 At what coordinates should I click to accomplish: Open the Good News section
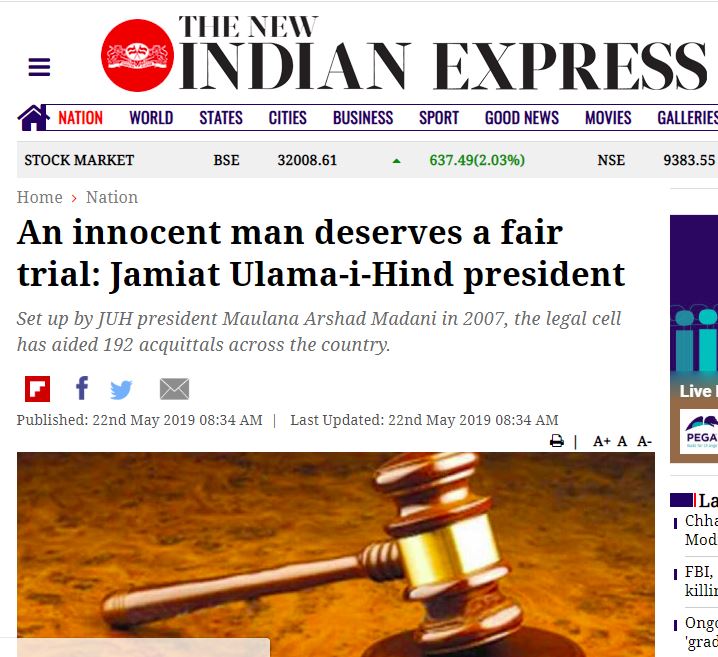pos(522,118)
